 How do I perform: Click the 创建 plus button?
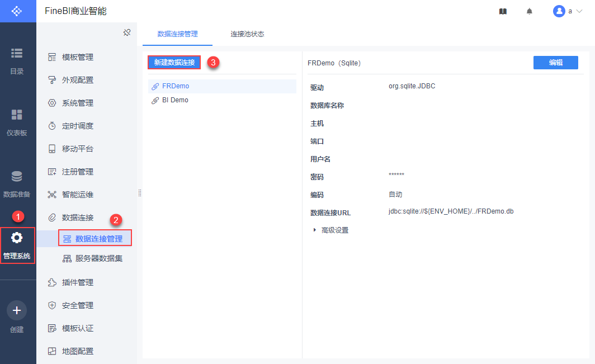[17, 310]
